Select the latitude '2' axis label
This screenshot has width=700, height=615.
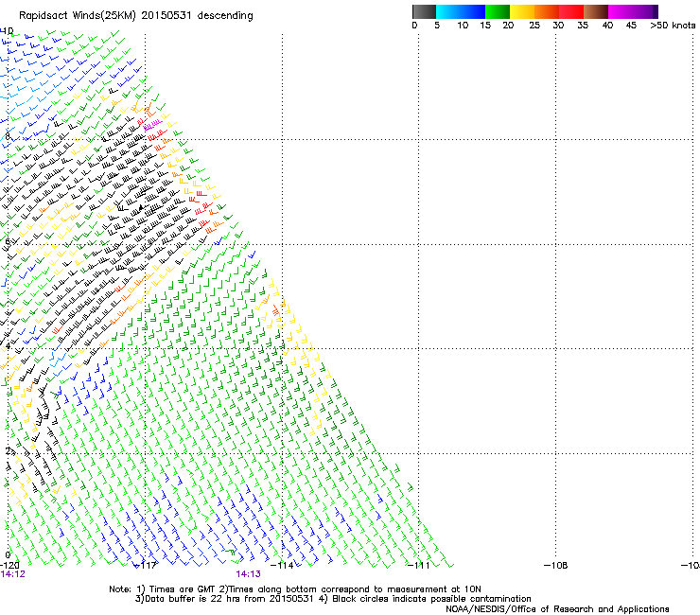pos(8,451)
